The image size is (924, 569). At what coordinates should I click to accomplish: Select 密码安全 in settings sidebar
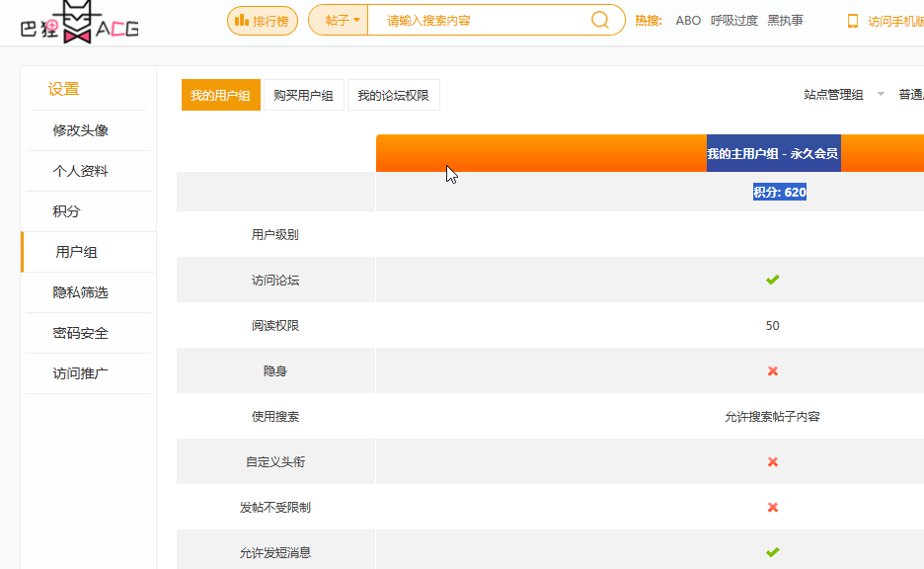coord(80,333)
